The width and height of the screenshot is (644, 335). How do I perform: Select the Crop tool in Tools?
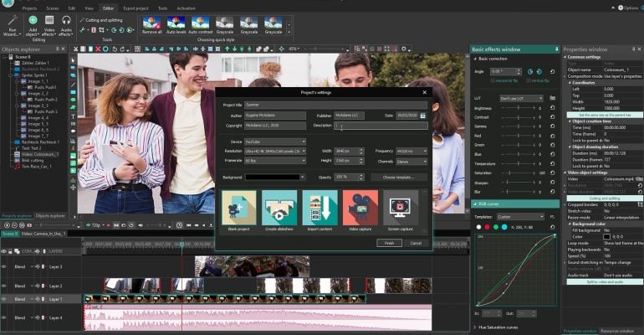tap(101, 30)
